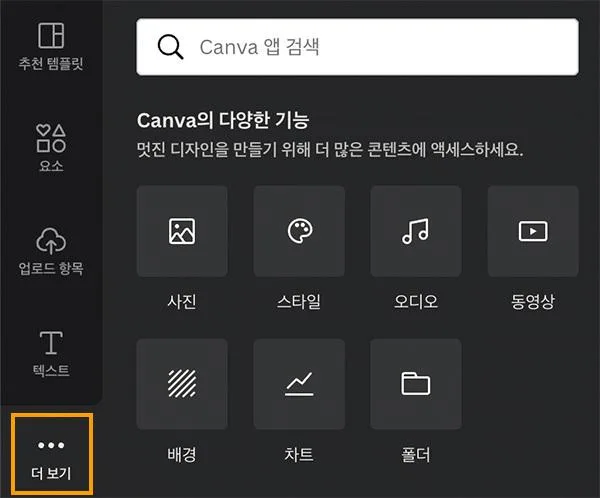600x498 pixels.
Task: Select the 텍스트 text panel
Action: click(51, 353)
